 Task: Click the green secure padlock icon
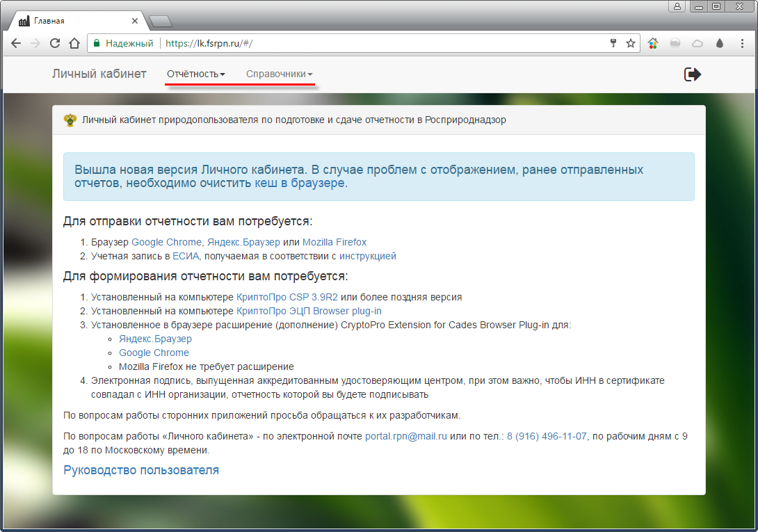96,43
